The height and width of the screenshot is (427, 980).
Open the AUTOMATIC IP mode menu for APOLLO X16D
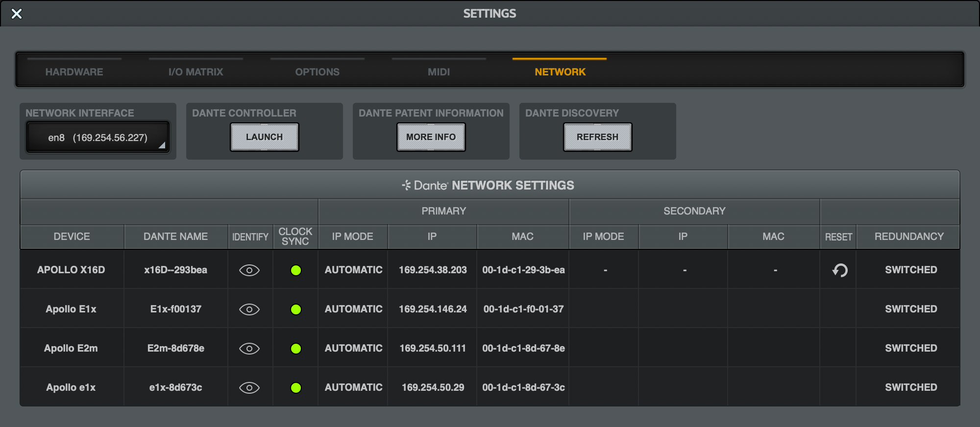(x=353, y=270)
